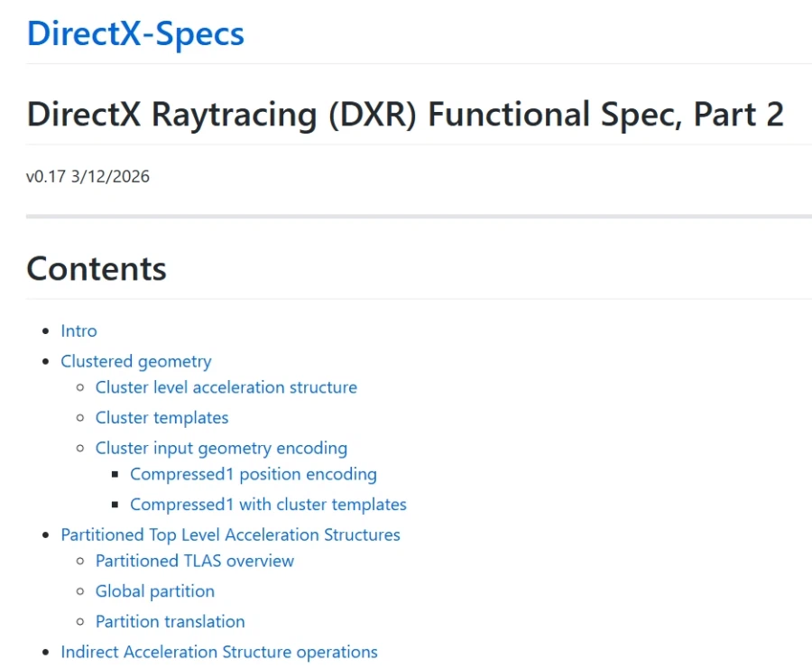This screenshot has width=812, height=669.
Task: Open the Clustered geometry contents link
Action: 135,361
